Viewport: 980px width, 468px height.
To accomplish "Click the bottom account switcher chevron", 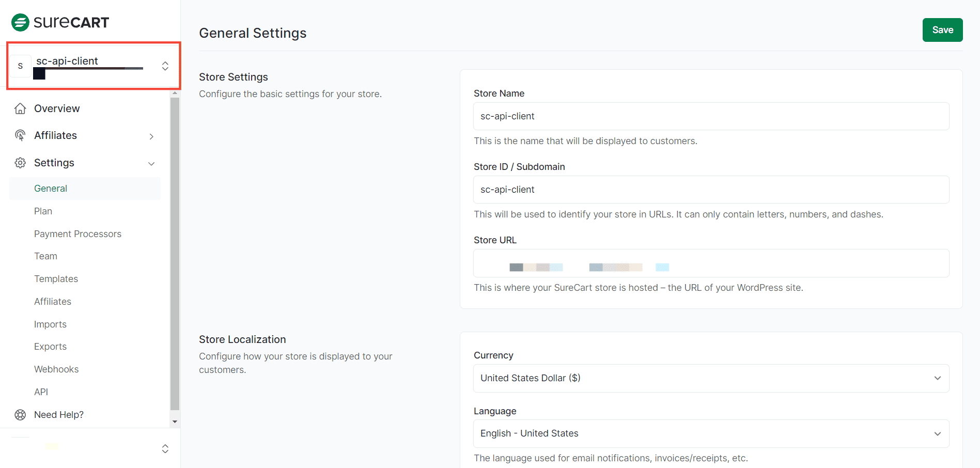I will point(165,448).
